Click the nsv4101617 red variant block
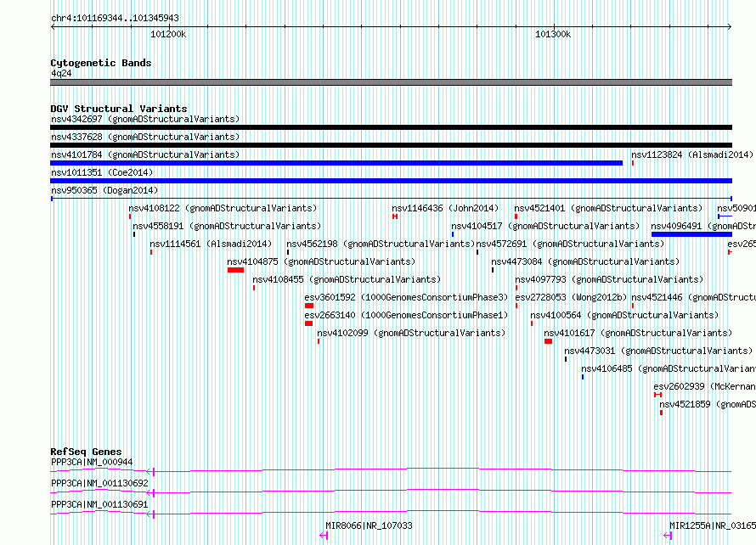This screenshot has height=545, width=756. coord(548,341)
